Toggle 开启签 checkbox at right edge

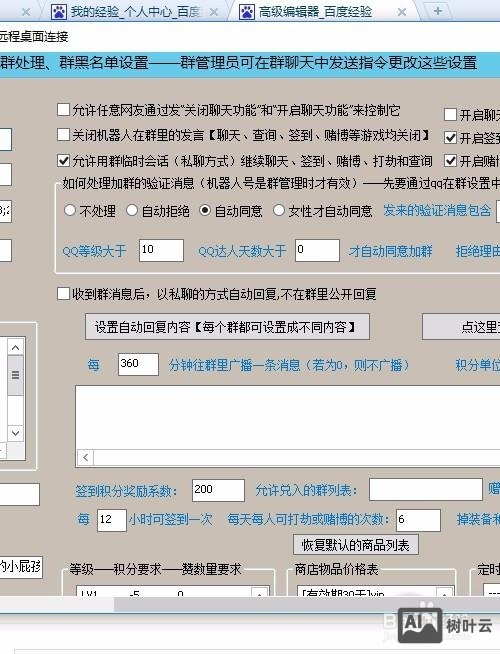[450, 137]
